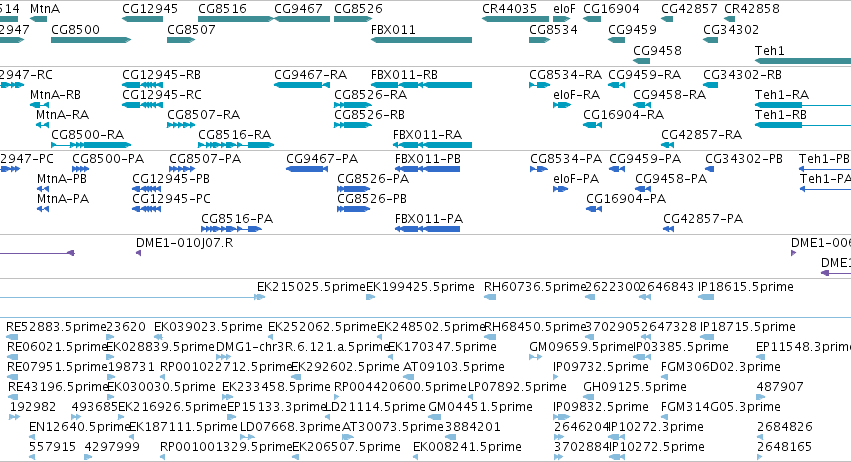Click the CG8526-RB transcript label
The image size is (851, 462).
point(370,115)
